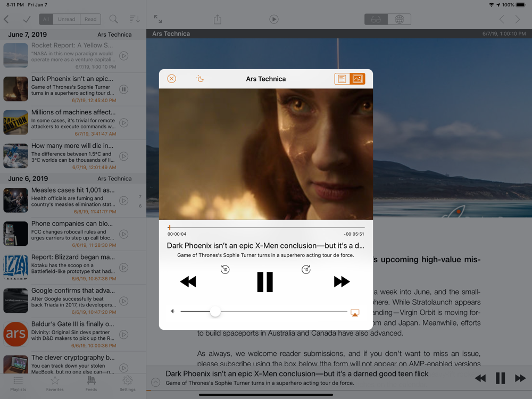Switch to reader view glasses icon
532x399 pixels.
(x=376, y=19)
